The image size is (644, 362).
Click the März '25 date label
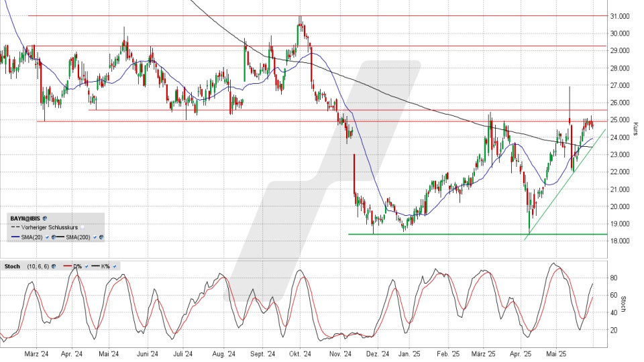[484, 354]
